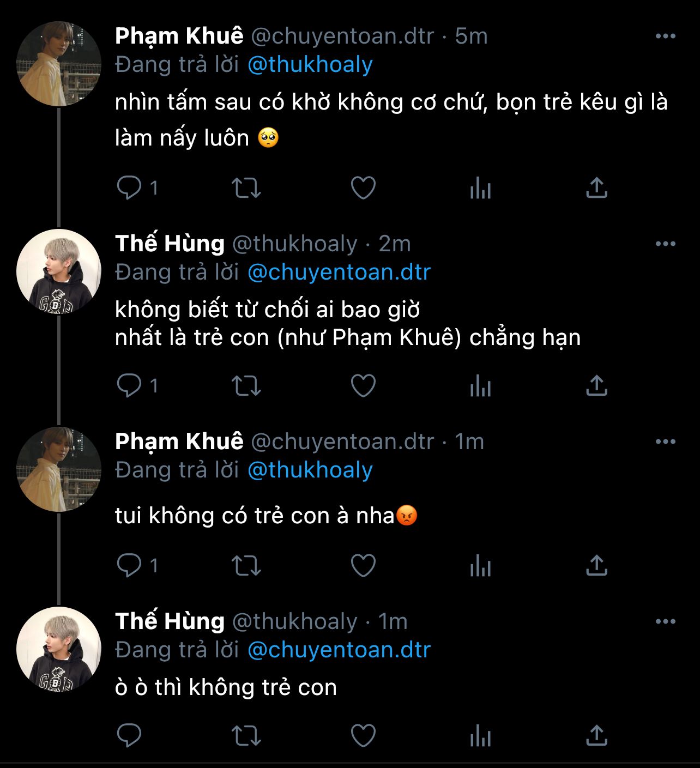Open Thế Hùng's avatar on the last tweet
700x768 pixels.
(59, 649)
